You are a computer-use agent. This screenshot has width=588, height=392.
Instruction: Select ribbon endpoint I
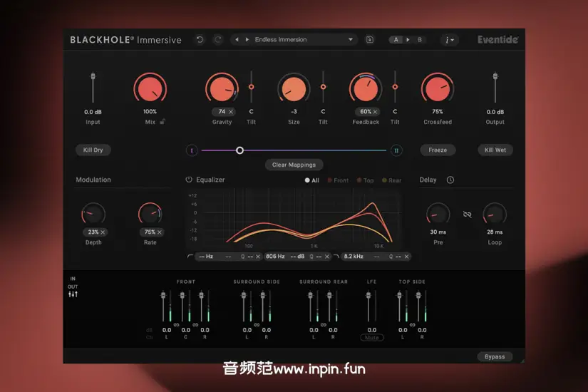[x=191, y=150]
